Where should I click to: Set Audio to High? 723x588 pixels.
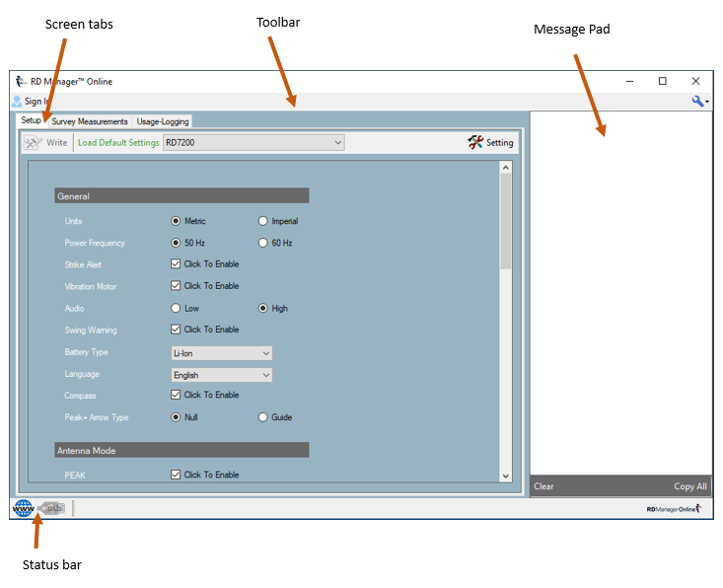click(x=262, y=308)
